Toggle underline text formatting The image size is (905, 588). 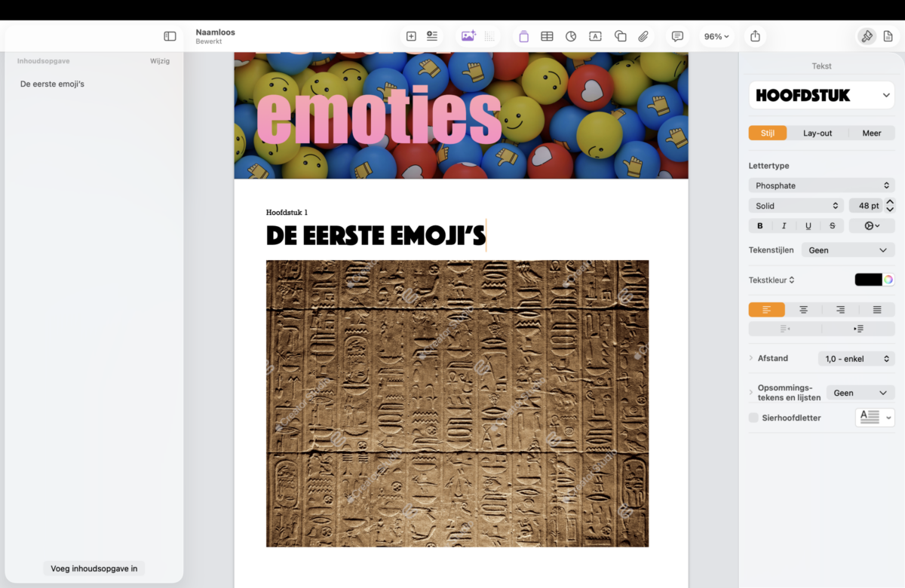pos(808,225)
